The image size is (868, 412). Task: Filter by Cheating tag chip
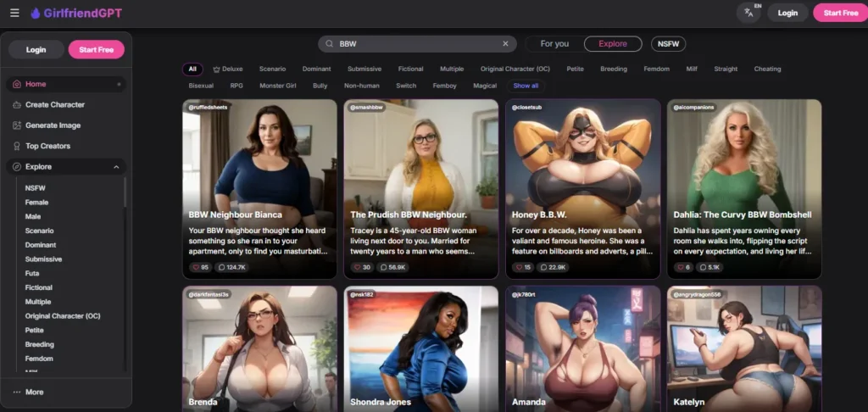tap(767, 70)
